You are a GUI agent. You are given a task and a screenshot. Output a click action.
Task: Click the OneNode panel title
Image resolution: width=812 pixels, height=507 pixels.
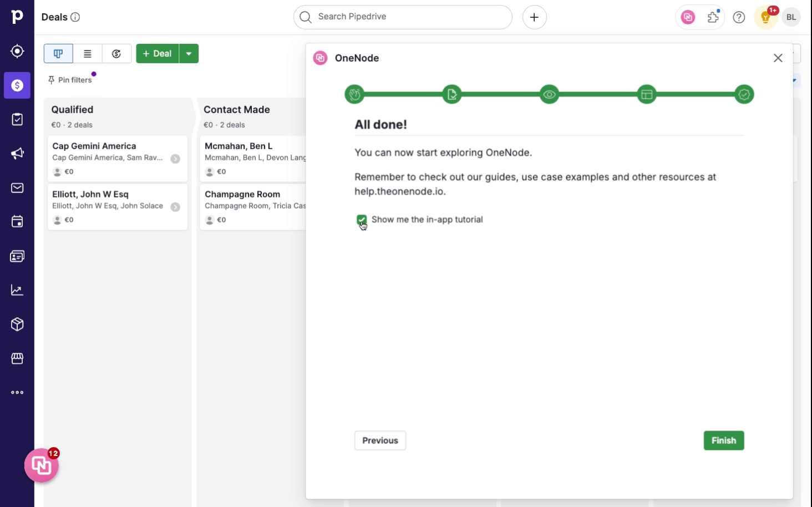click(357, 58)
